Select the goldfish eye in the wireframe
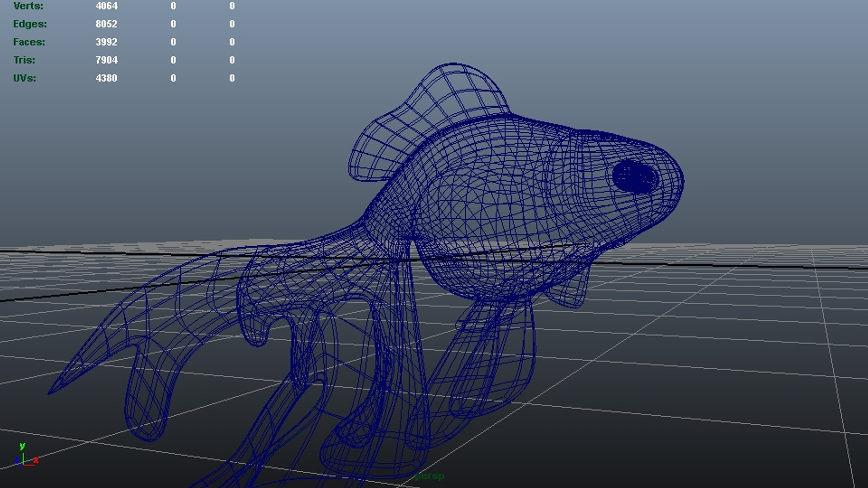The image size is (868, 488). pos(635,177)
